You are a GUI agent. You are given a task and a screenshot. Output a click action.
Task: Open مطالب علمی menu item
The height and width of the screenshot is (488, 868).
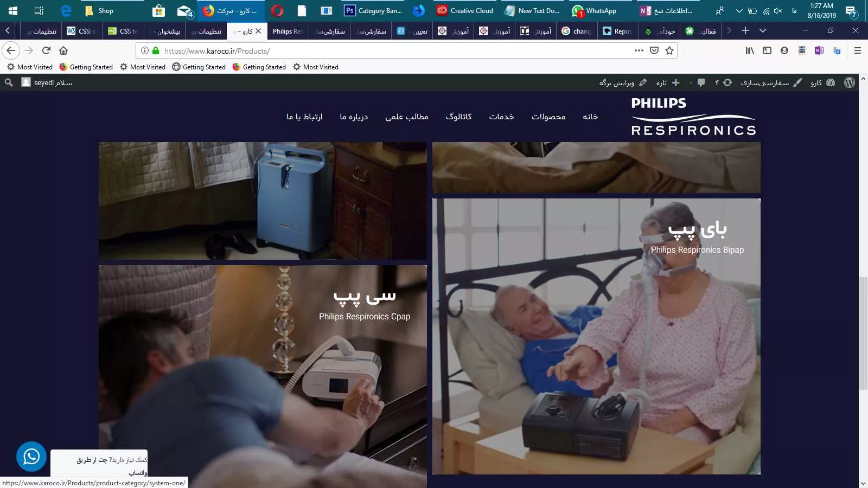click(407, 117)
